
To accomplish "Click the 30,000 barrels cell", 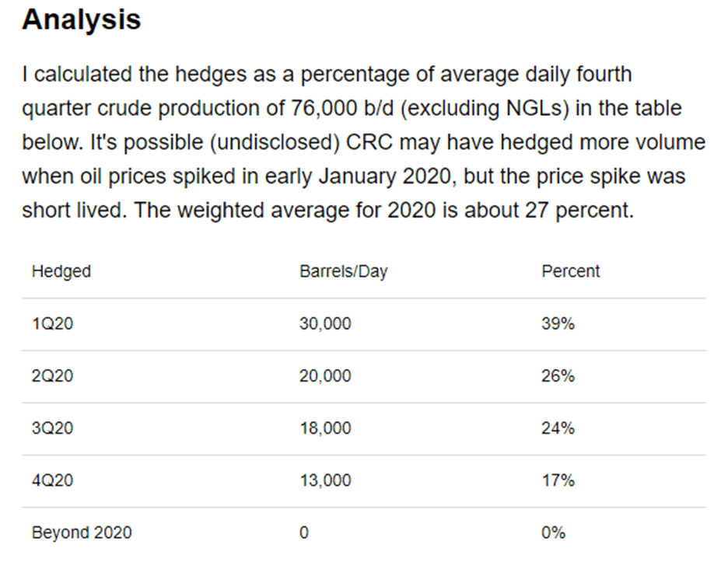I will pyautogui.click(x=325, y=324).
